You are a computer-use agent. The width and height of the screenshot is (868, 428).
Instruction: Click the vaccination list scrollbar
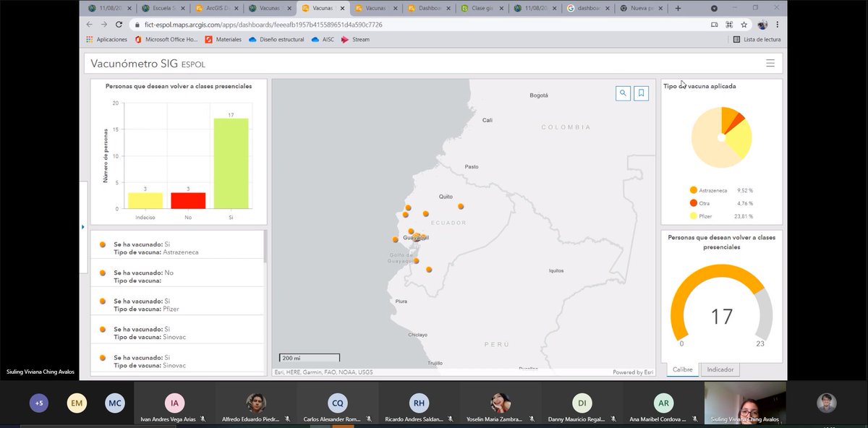click(x=265, y=246)
